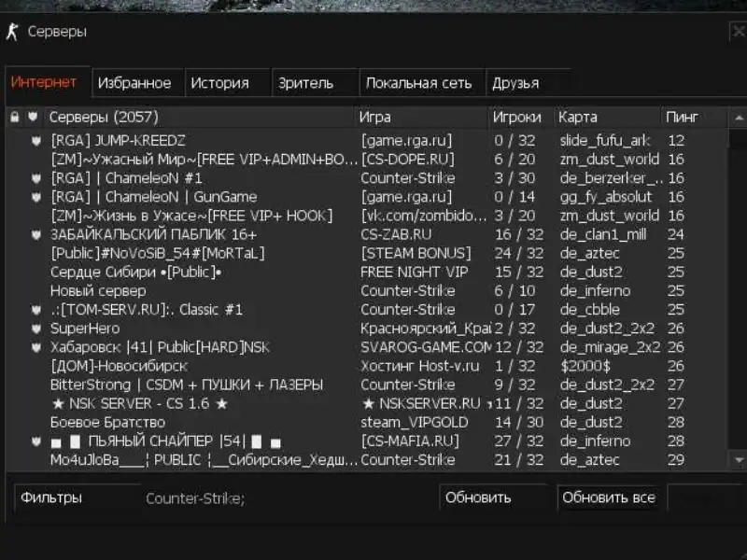Click shield icon beside [RGA] JUMP-KREEDZ
This screenshot has height=560, width=747.
pyautogui.click(x=36, y=141)
